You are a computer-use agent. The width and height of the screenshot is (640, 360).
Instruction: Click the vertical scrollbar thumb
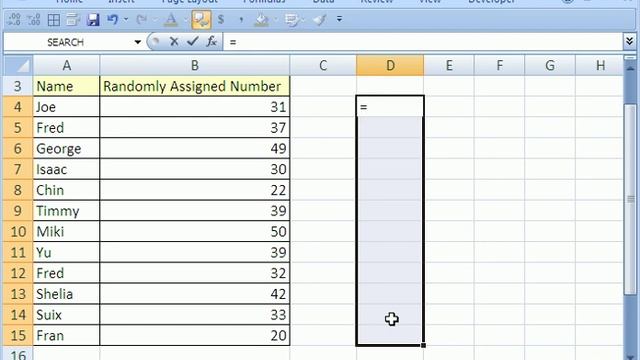[631, 199]
